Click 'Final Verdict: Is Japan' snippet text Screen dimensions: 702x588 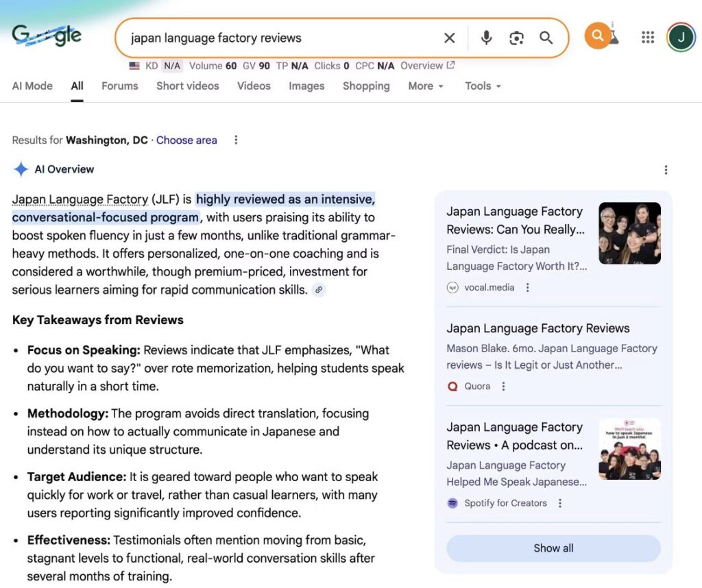click(498, 249)
